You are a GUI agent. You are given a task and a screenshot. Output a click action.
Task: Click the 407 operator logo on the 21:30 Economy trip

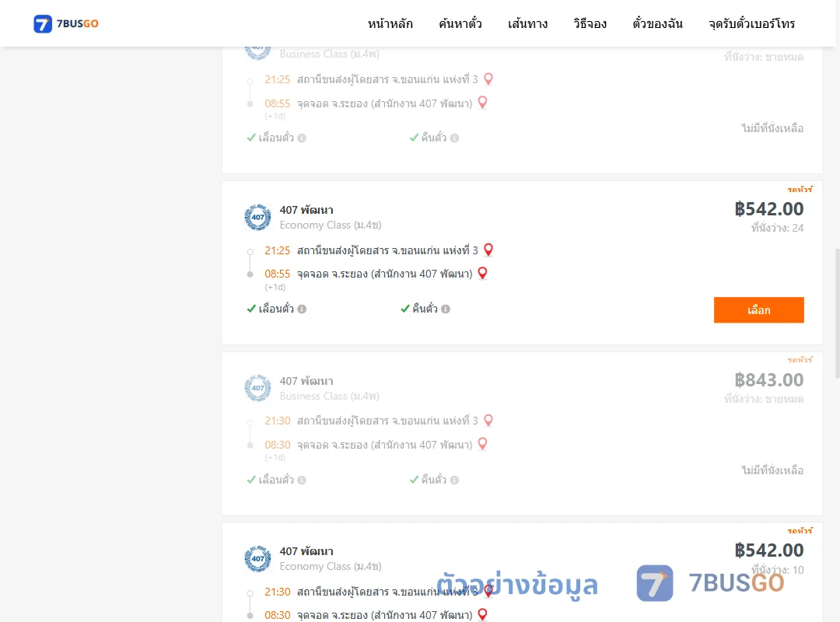coord(257,559)
